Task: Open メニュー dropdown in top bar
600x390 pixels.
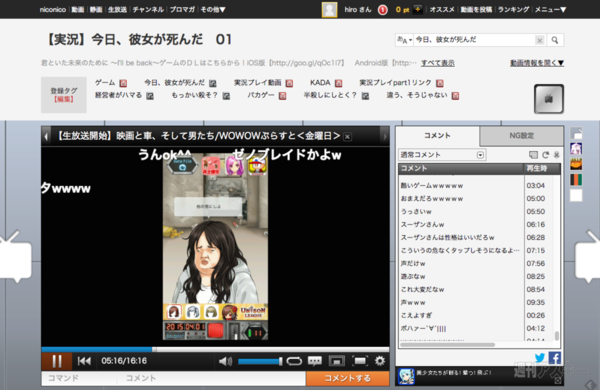Action: click(550, 9)
